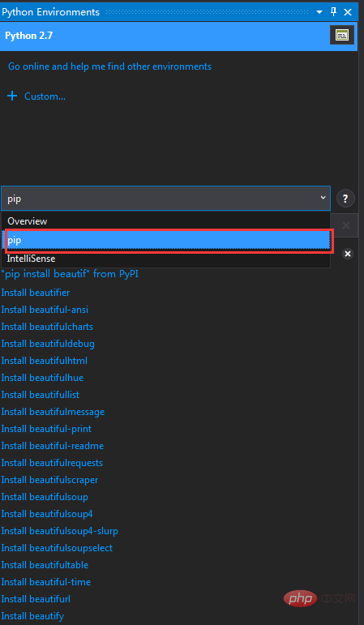The image size is (364, 625).
Task: Install beautifultable package
Action: tap(45, 565)
